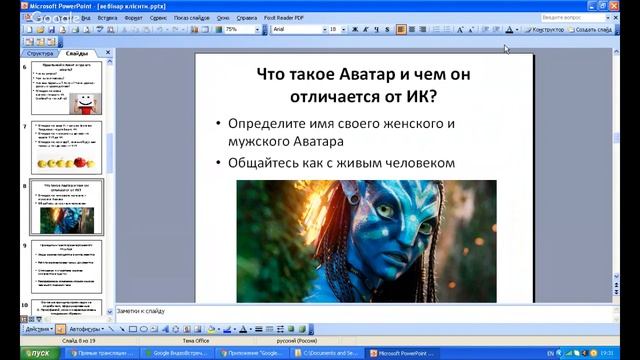640x360 pixels.
Task: Open the font size dropdown
Action: tap(343, 29)
